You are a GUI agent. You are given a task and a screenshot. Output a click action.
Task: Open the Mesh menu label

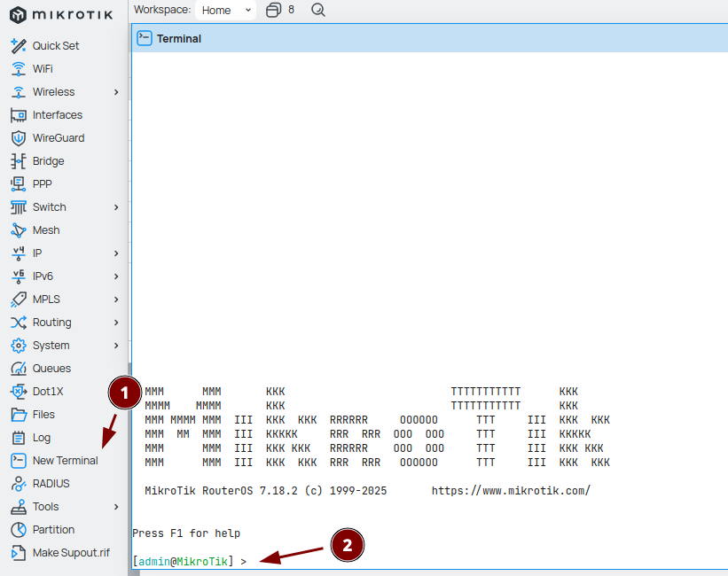click(46, 230)
